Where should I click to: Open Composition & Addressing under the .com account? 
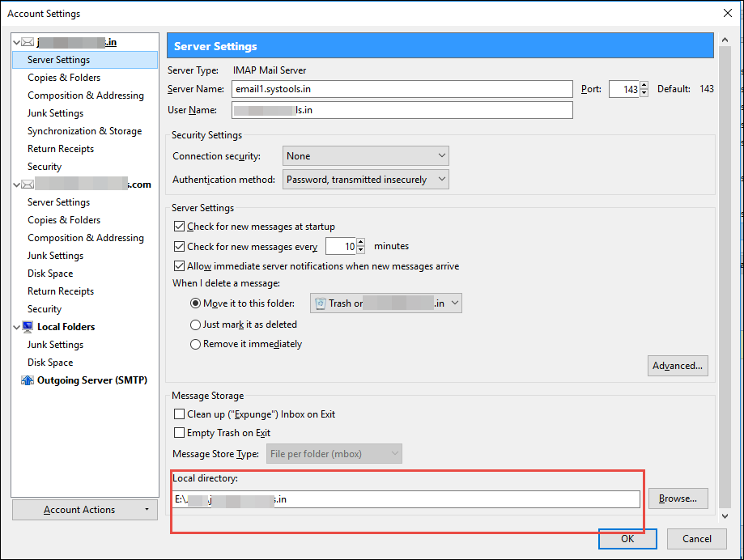[85, 238]
